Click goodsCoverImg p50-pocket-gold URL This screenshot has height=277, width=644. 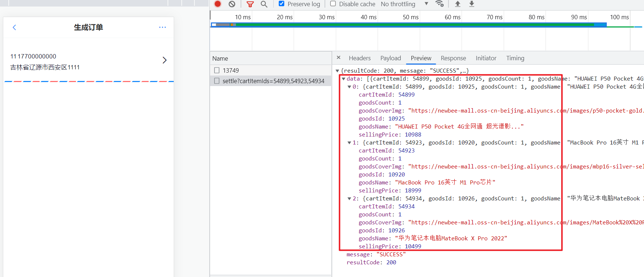[526, 111]
